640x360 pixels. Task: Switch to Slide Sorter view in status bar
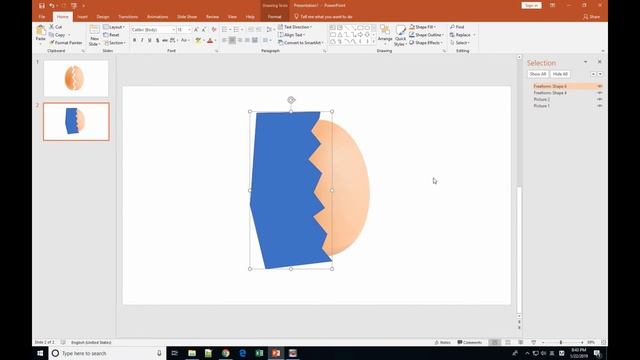[x=508, y=342]
